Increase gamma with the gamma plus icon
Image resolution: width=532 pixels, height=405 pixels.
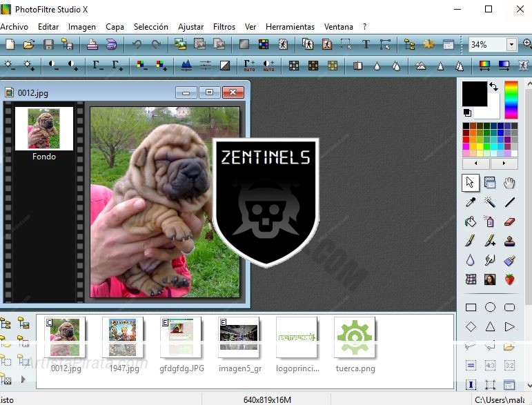pyautogui.click(x=117, y=65)
